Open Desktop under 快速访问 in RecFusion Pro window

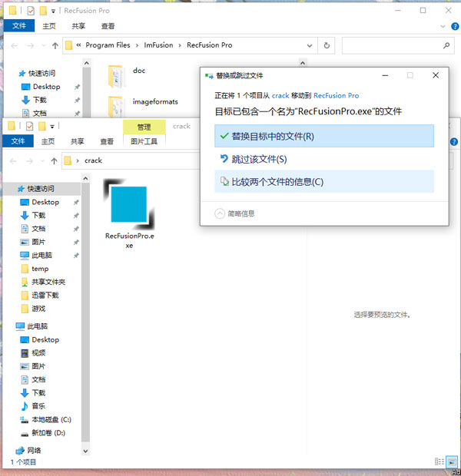coord(47,87)
